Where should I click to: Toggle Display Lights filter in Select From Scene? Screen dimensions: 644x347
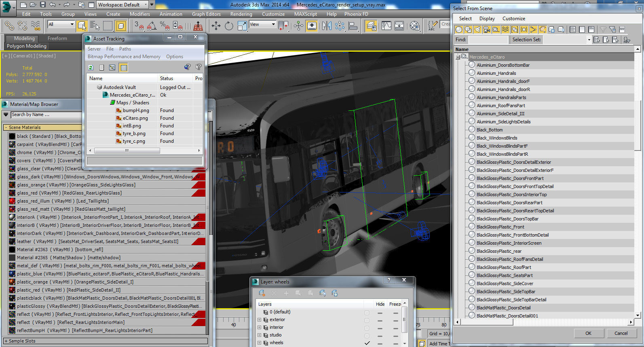tap(477, 30)
